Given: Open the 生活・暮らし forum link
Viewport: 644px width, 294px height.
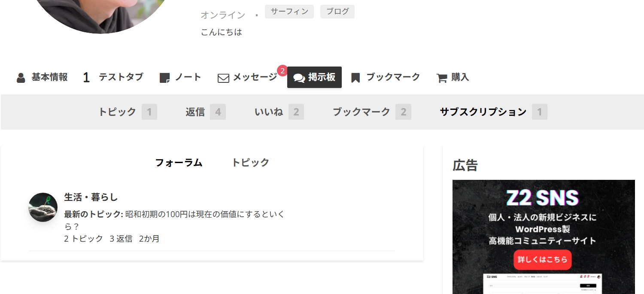Looking at the screenshot, I should [x=91, y=197].
